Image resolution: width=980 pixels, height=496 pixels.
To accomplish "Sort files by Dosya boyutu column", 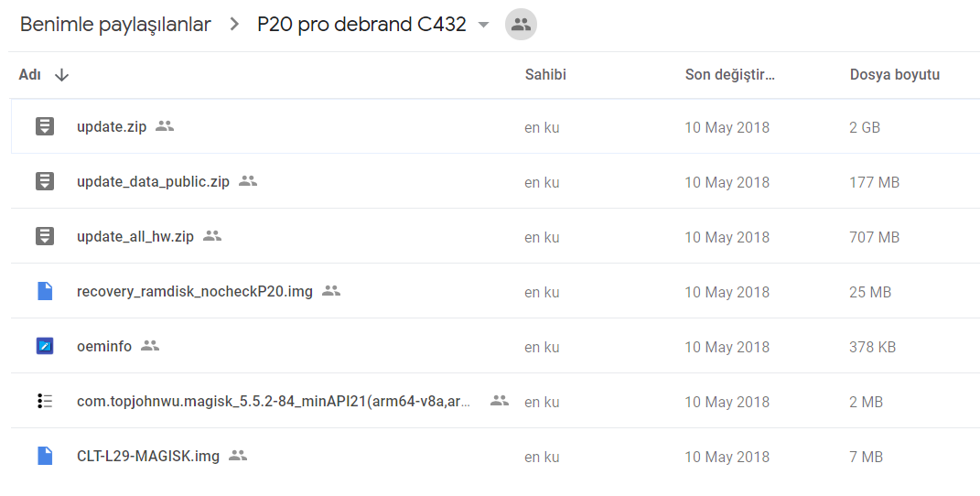I will point(894,74).
